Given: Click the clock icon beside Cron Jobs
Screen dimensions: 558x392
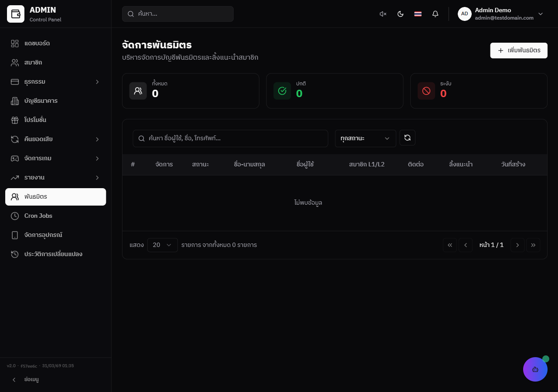Looking at the screenshot, I should click(x=15, y=216).
